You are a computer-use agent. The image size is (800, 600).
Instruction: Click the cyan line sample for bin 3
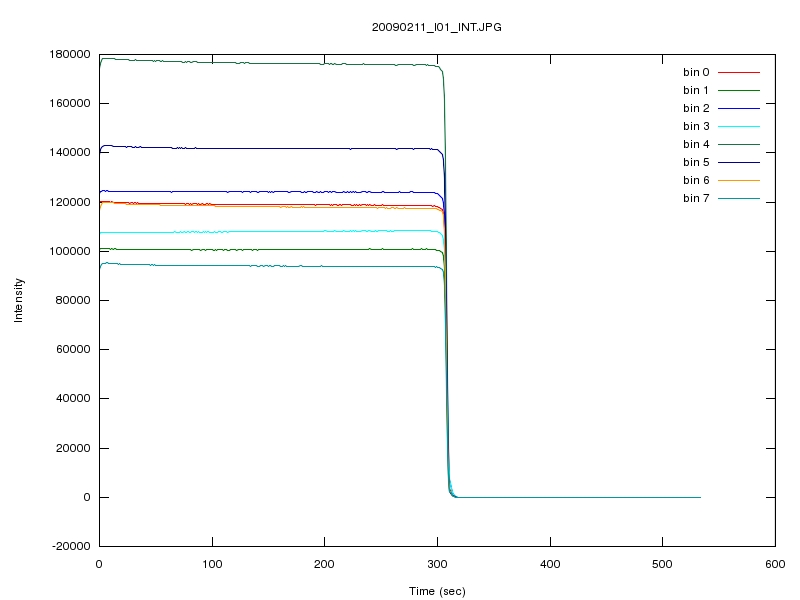(x=739, y=126)
